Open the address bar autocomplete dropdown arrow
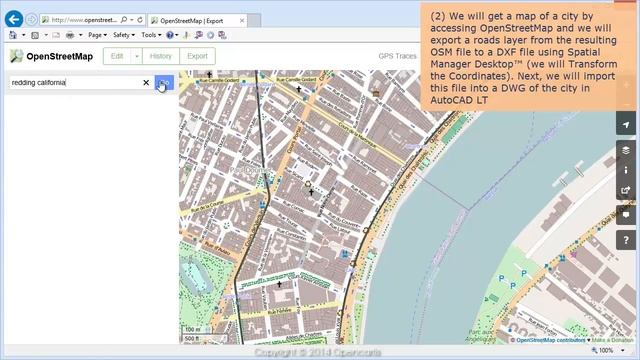Viewport: 640px width, 360px height. [132, 20]
